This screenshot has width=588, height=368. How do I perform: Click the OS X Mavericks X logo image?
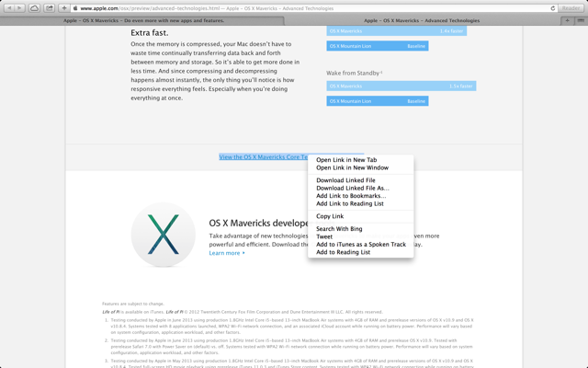pos(164,235)
